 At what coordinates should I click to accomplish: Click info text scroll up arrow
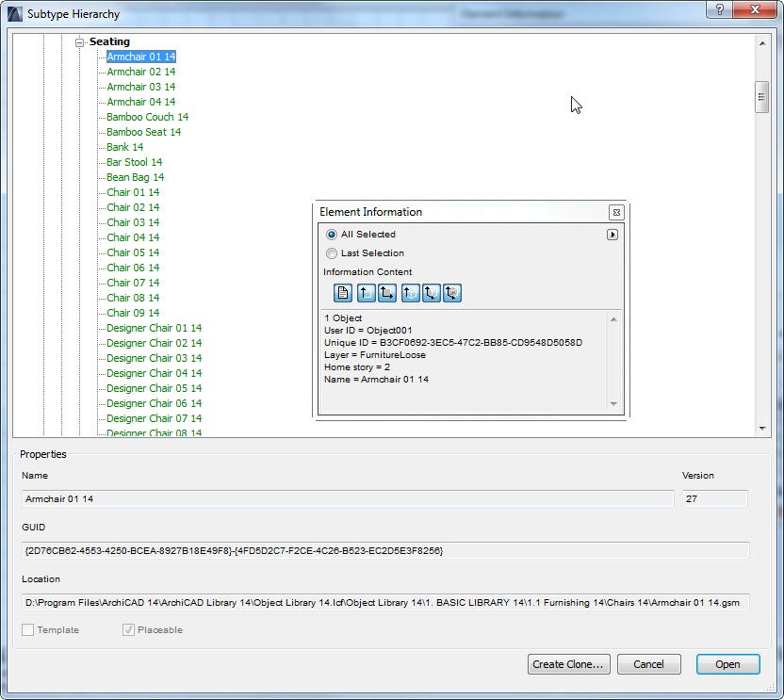point(613,319)
